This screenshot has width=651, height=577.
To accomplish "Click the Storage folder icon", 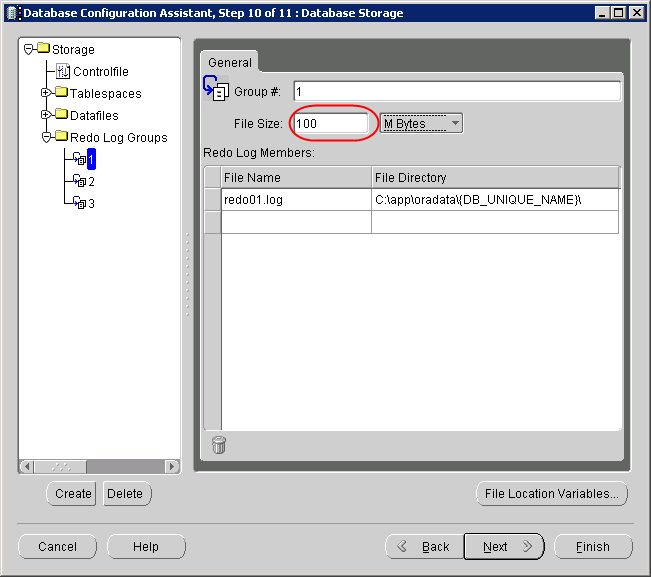I will pyautogui.click(x=44, y=48).
